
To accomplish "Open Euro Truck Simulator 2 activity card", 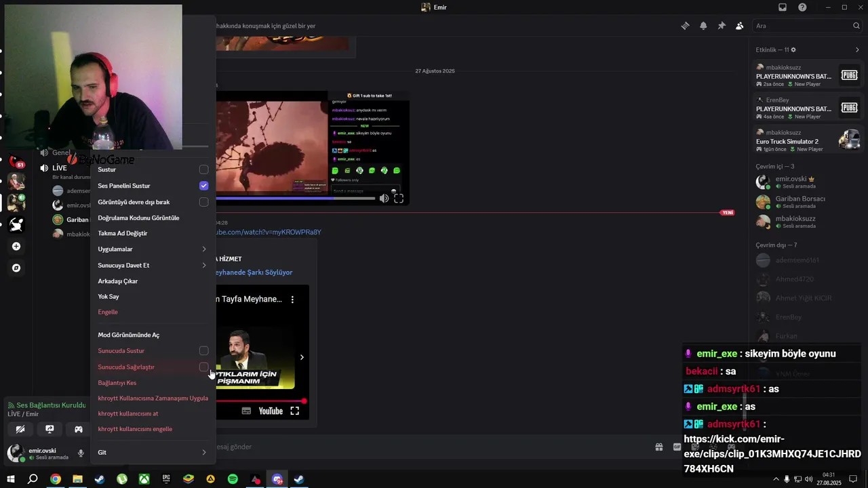I will tap(807, 140).
